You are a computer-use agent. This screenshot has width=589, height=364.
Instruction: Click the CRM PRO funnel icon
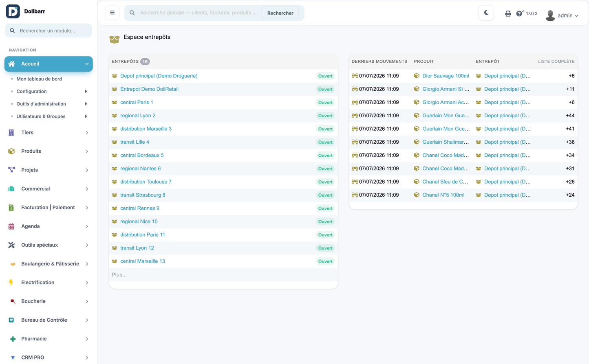pos(13,357)
